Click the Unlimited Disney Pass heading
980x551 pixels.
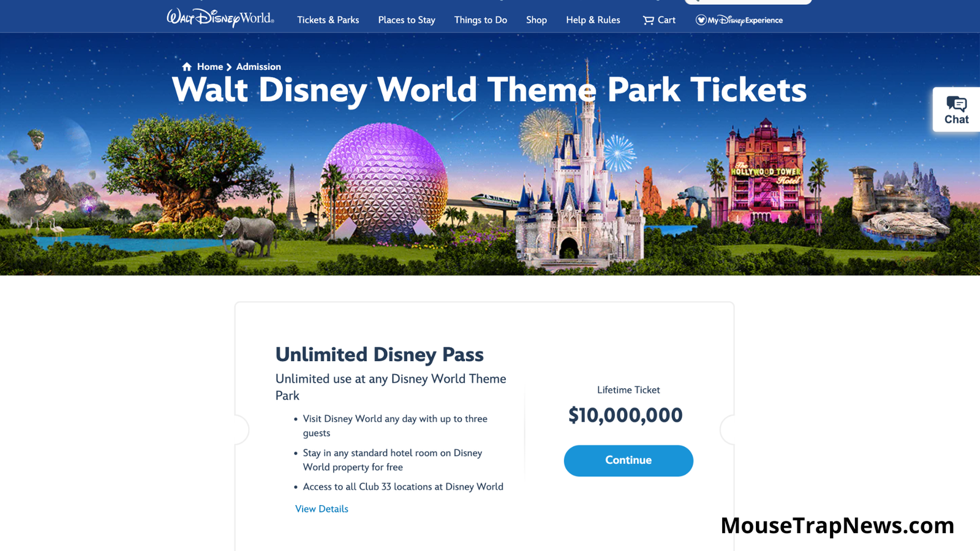click(x=380, y=354)
